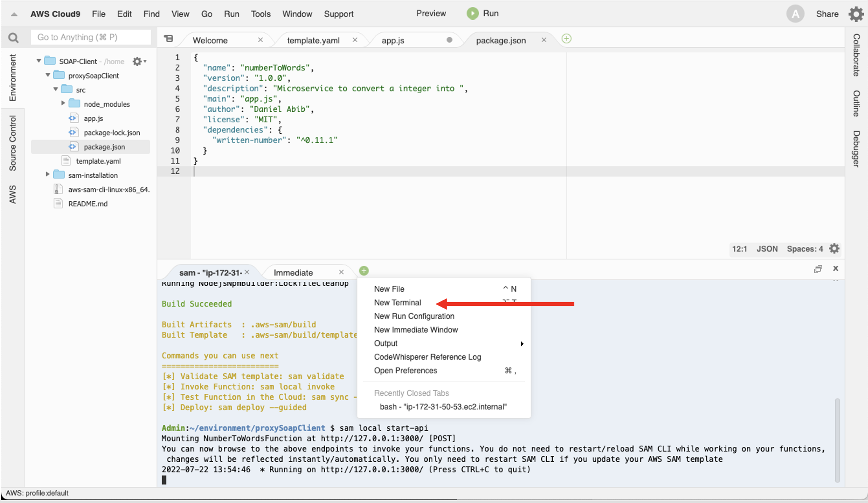
Task: Add new editor tab with plus icon
Action: [x=567, y=39]
